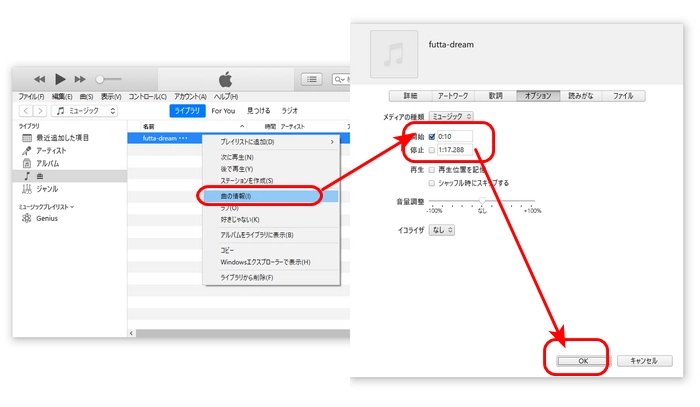Click the 音量調整 slider handle

click(x=482, y=201)
